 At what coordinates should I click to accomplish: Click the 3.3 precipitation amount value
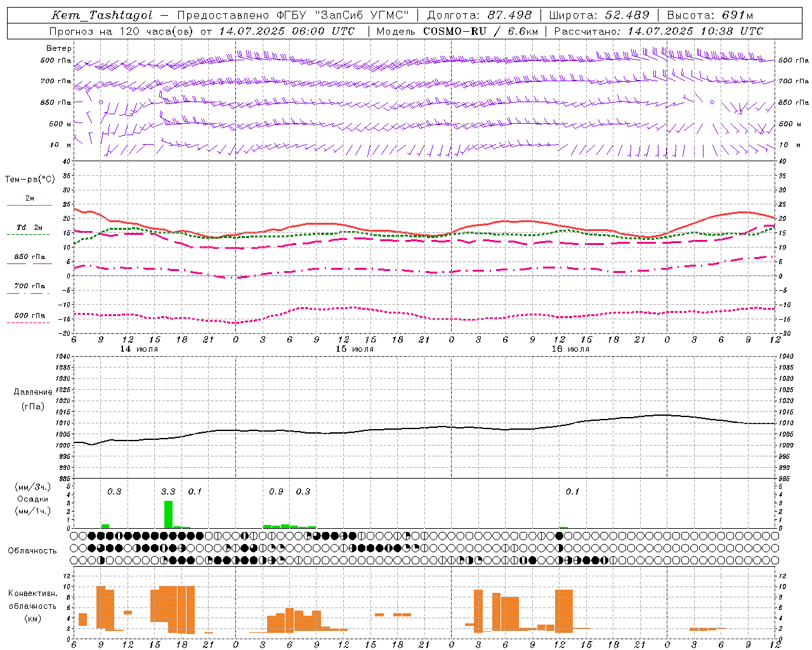pos(168,491)
